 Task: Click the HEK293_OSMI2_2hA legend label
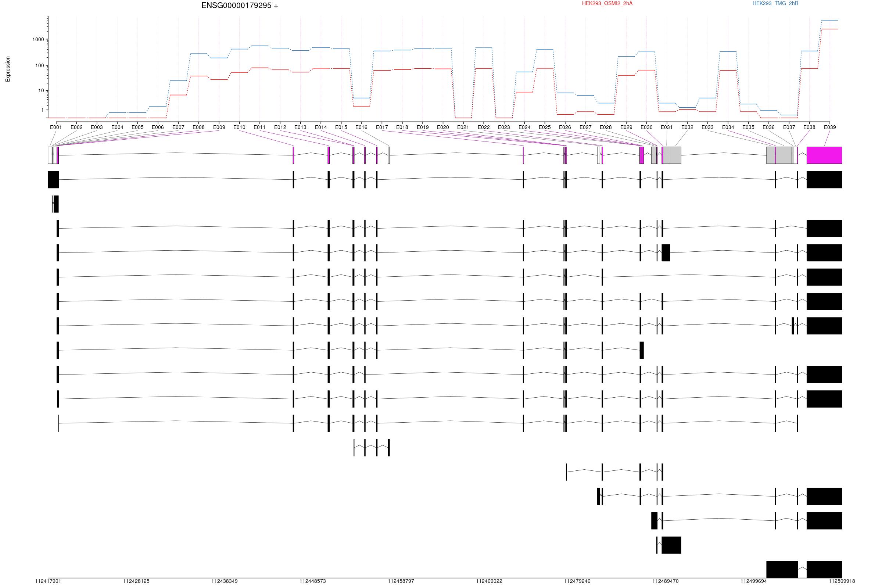click(607, 3)
